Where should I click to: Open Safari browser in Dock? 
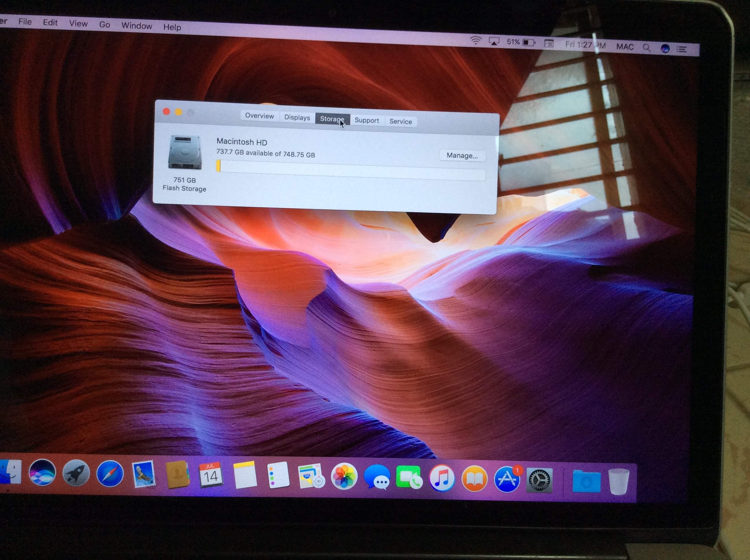110,474
